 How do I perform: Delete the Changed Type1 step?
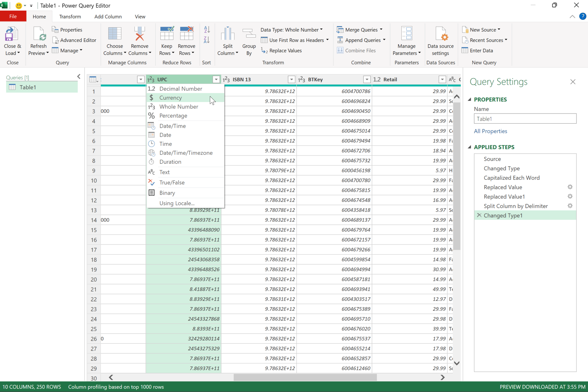(479, 215)
